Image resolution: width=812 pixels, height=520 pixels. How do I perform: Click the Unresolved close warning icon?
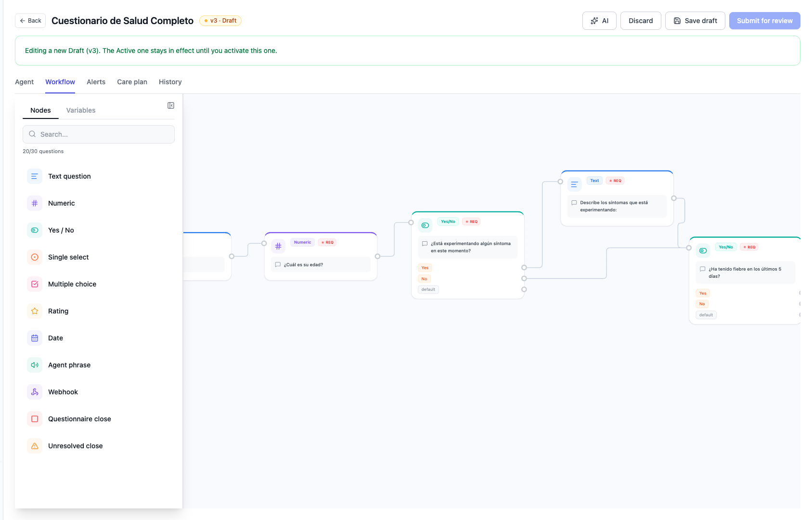(35, 446)
